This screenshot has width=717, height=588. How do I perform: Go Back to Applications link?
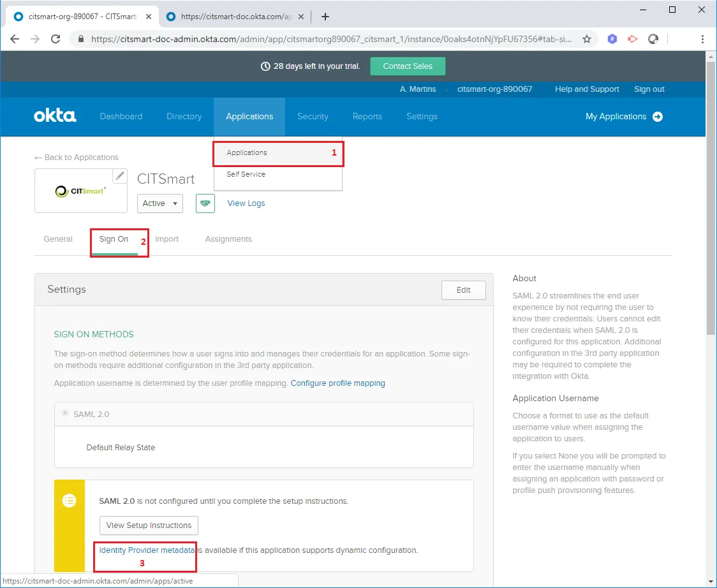[77, 158]
